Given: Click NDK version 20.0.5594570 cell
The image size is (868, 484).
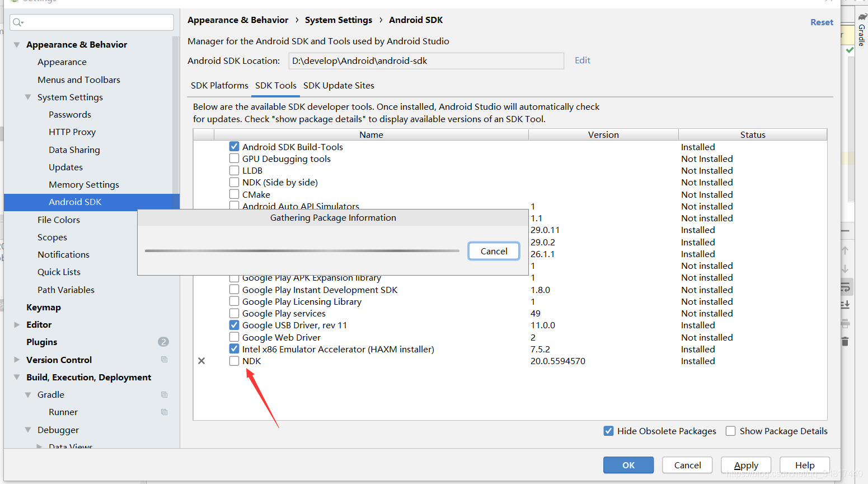Looking at the screenshot, I should (558, 361).
